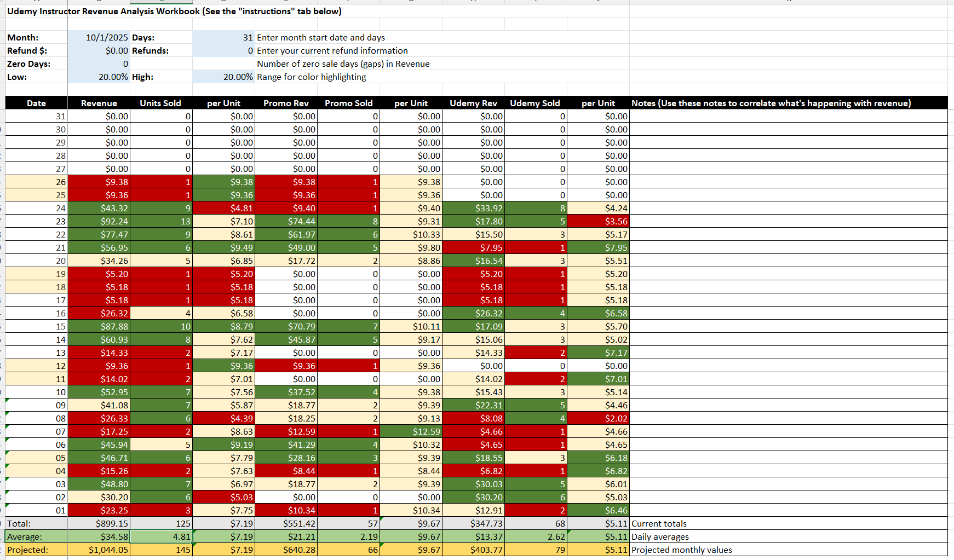The width and height of the screenshot is (954, 560).
Task: Click the Refunds count input cell
Action: click(223, 50)
